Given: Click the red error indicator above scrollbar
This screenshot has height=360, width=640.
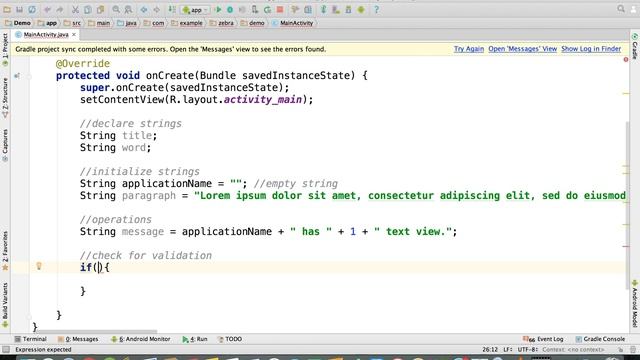Looking at the screenshot, I should tap(626, 60).
